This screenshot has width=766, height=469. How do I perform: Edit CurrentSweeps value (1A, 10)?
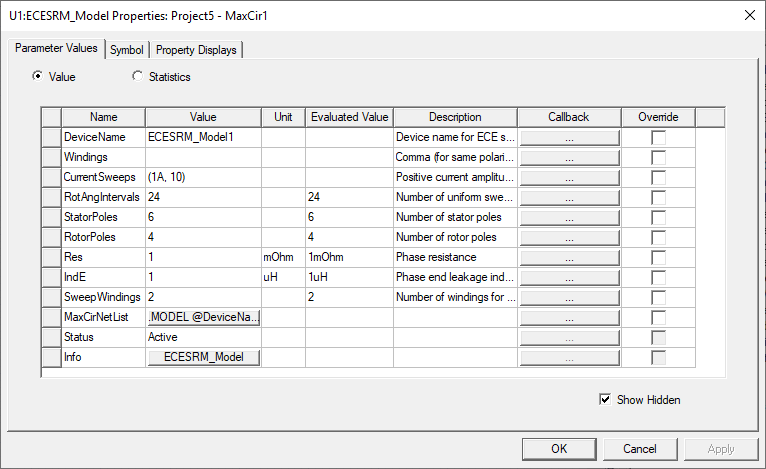[x=203, y=177]
